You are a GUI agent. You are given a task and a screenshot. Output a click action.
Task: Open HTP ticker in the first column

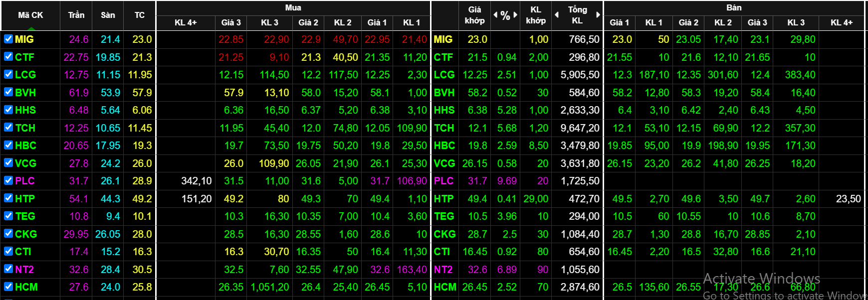tap(25, 199)
